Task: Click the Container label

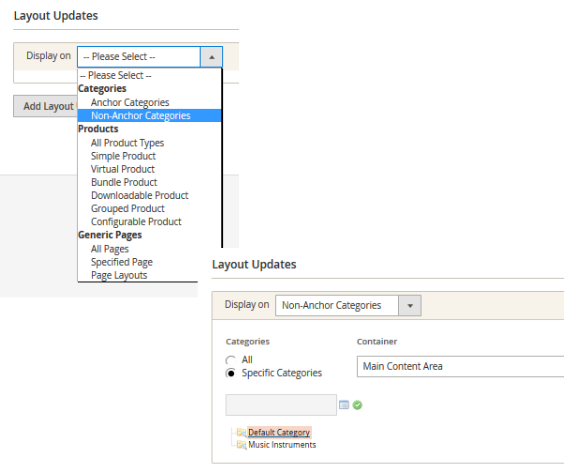Action: click(x=377, y=342)
